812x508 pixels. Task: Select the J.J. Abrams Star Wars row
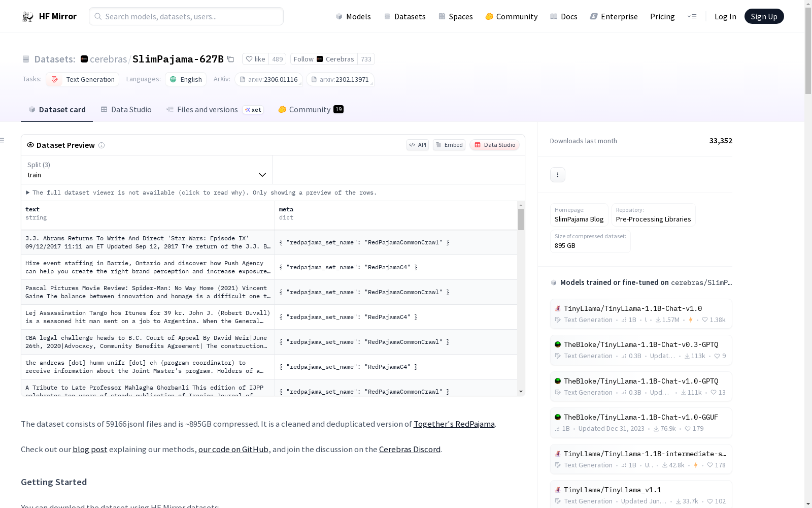[x=269, y=242]
